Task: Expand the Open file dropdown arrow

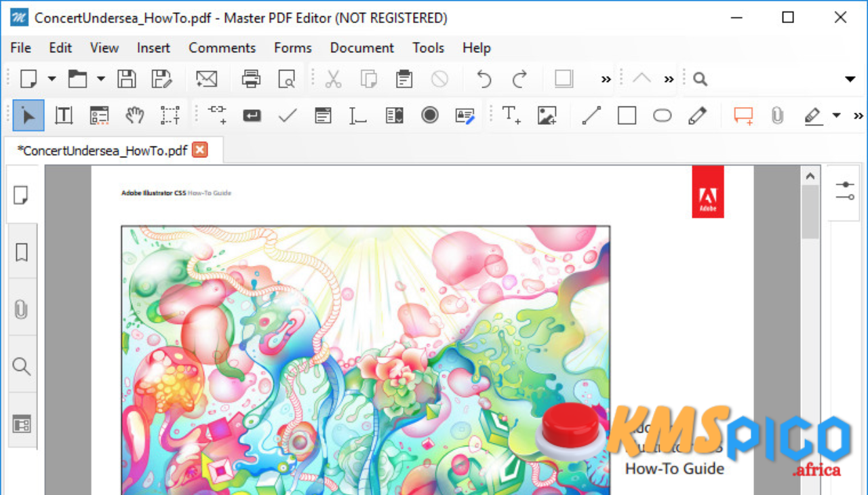Action: tap(101, 79)
